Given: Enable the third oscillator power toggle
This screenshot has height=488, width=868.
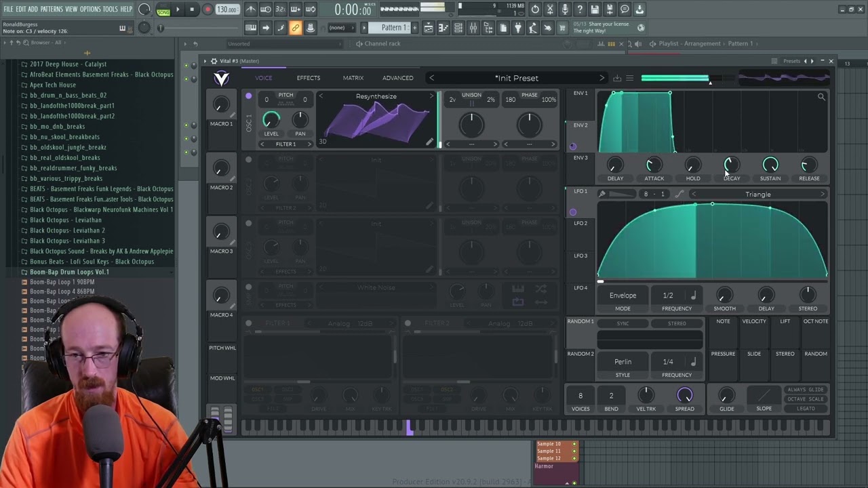Looking at the screenshot, I should [x=249, y=224].
